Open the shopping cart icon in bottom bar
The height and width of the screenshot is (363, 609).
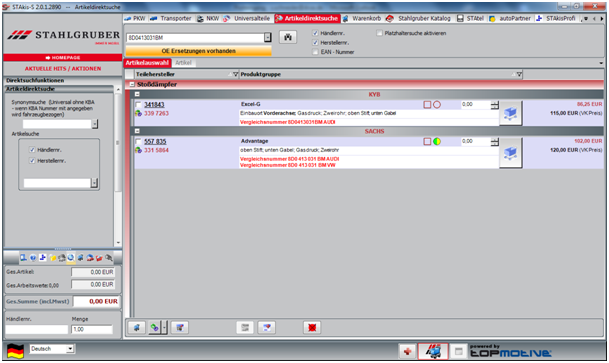click(x=433, y=351)
